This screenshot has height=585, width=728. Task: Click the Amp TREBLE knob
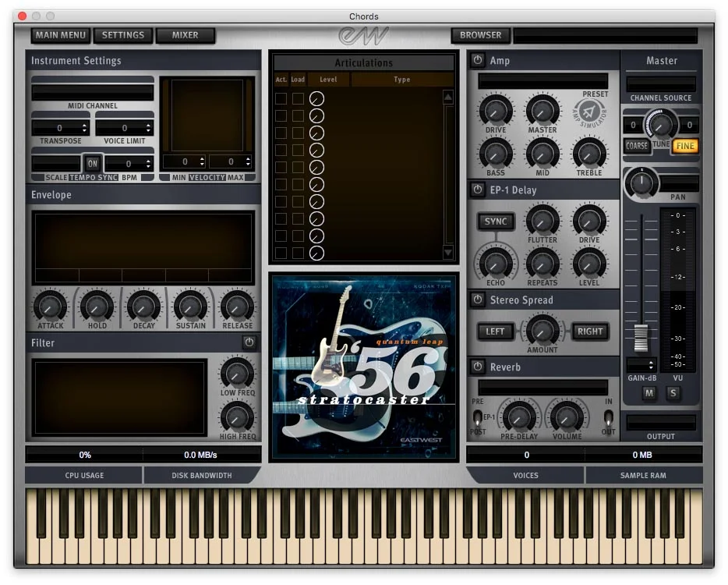pyautogui.click(x=588, y=154)
